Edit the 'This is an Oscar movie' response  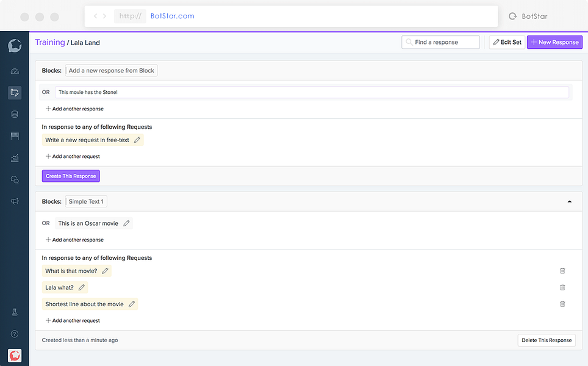click(x=126, y=223)
